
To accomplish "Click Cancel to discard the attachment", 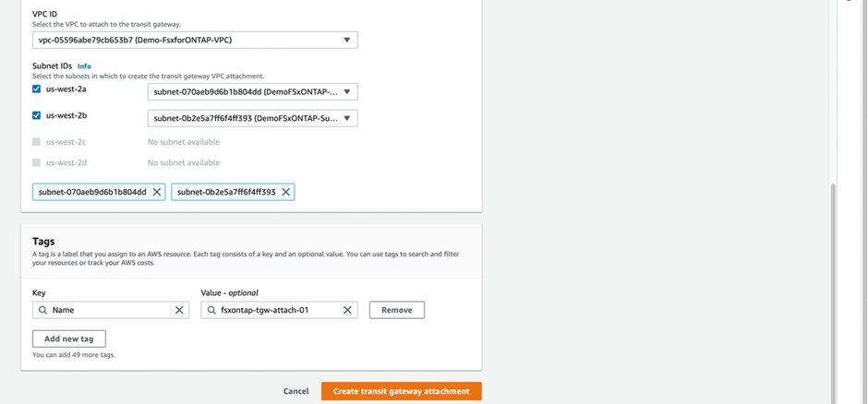I will [295, 391].
